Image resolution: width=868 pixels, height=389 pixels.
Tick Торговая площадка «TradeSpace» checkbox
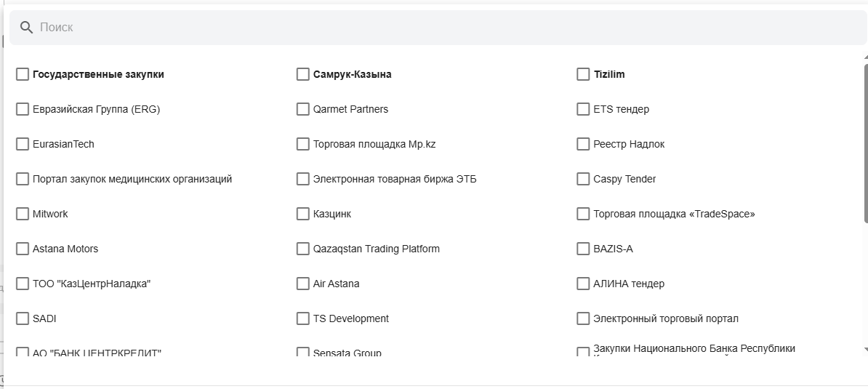pyautogui.click(x=583, y=214)
